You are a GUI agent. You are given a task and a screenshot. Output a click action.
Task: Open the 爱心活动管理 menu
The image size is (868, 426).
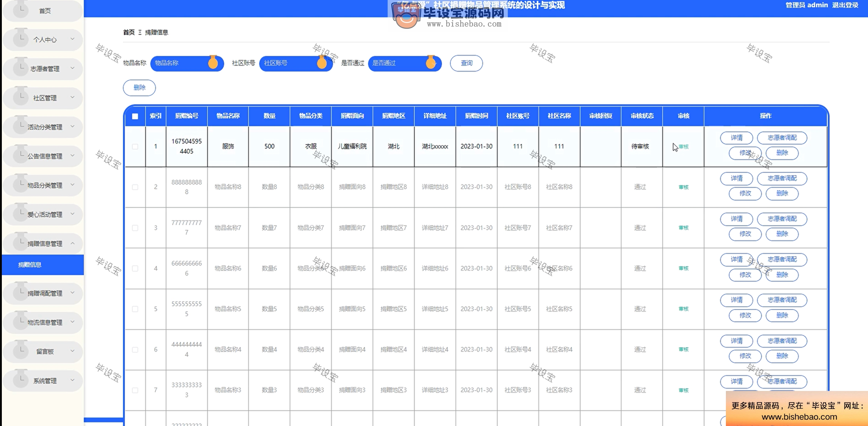(x=43, y=214)
